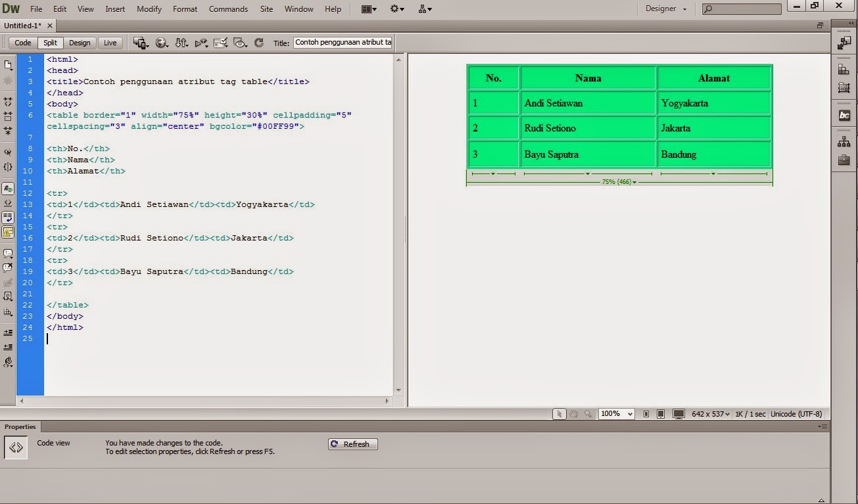This screenshot has height=504, width=858.
Task: Choose the Select arrow tool in status bar
Action: point(559,414)
